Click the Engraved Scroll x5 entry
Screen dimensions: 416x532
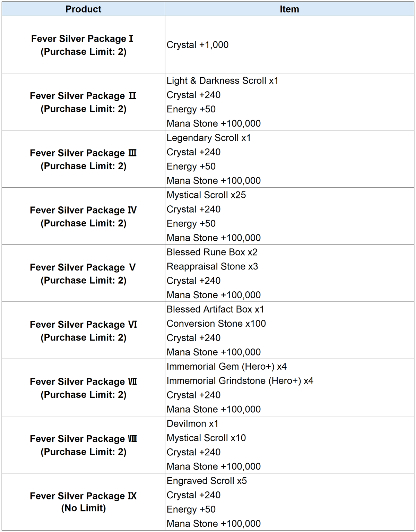click(207, 481)
